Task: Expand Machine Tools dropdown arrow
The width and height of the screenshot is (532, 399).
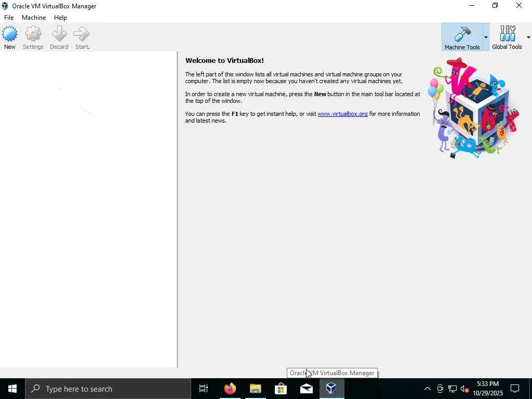Action: tap(486, 37)
